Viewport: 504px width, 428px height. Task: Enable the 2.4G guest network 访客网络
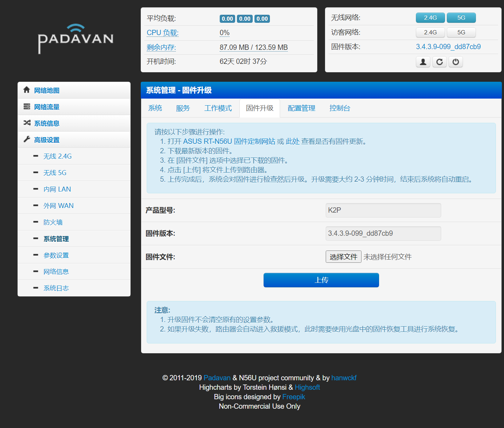pyautogui.click(x=430, y=32)
